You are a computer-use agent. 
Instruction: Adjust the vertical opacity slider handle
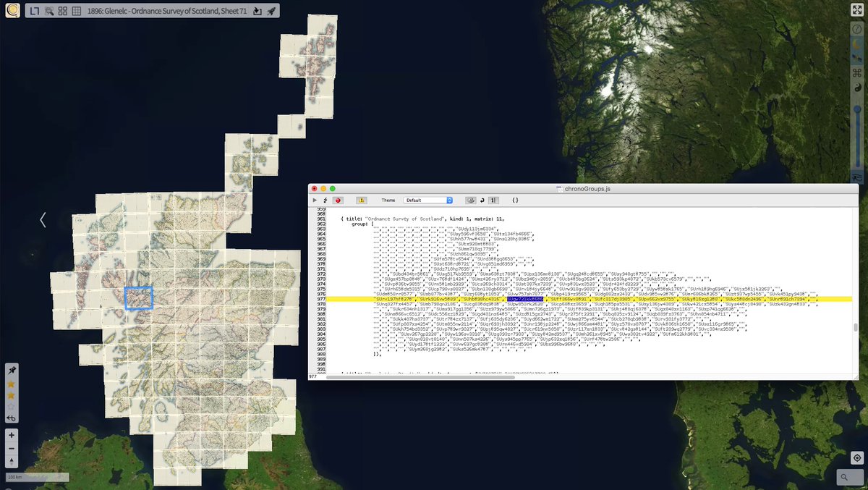coord(857,110)
